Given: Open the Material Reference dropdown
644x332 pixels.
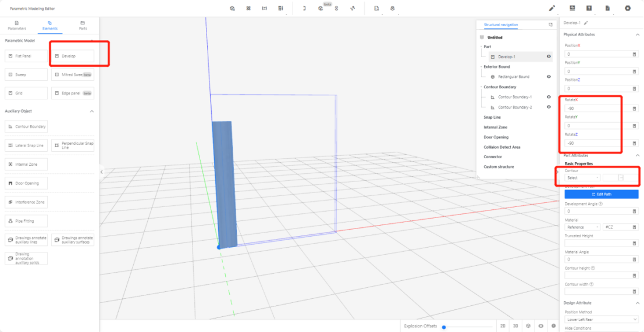Looking at the screenshot, I should pos(582,227).
